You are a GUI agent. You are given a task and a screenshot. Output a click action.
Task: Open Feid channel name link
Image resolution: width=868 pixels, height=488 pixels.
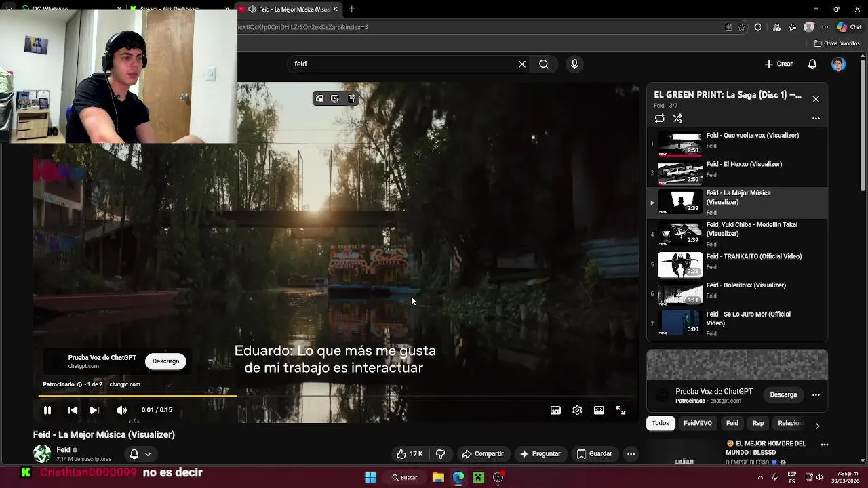tap(64, 450)
